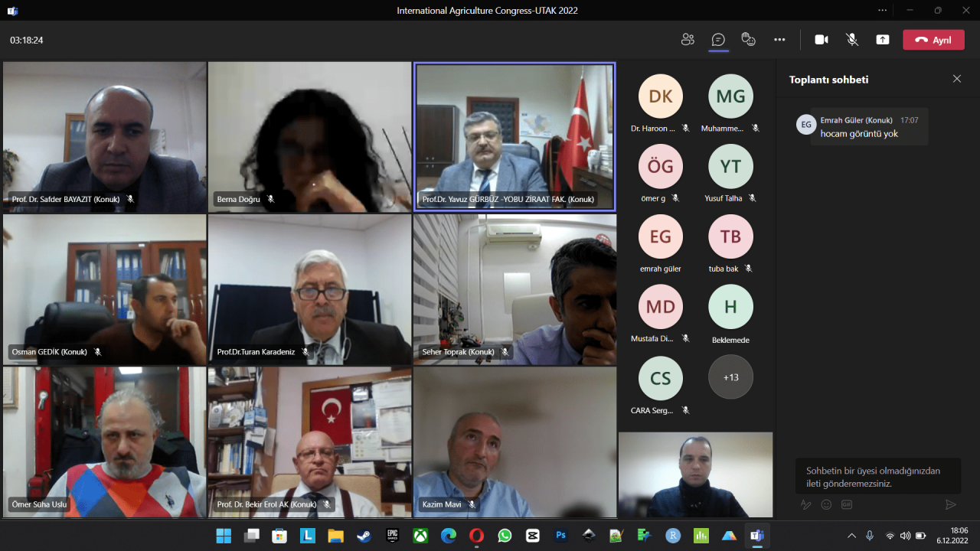Click the text format icon in chat
Screen dimensions: 980x551
click(805, 504)
